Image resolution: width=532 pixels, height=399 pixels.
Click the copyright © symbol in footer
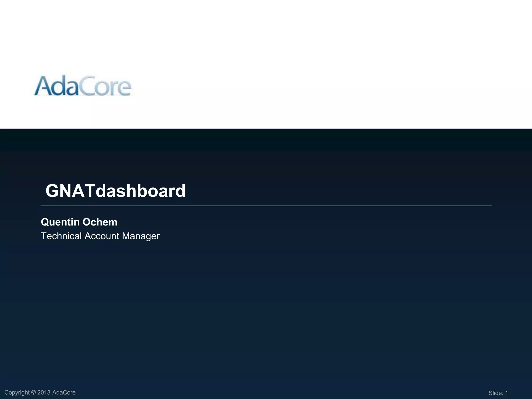pos(33,393)
